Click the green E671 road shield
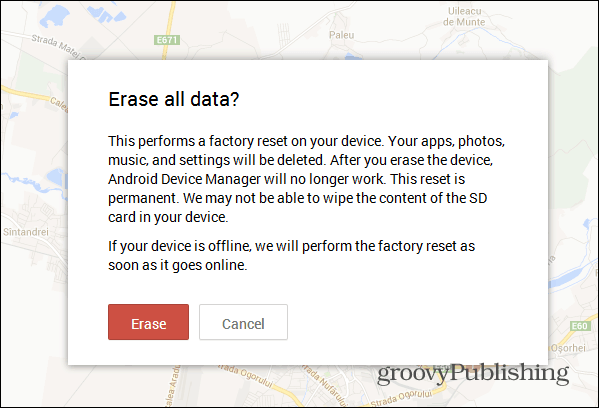 [167, 40]
